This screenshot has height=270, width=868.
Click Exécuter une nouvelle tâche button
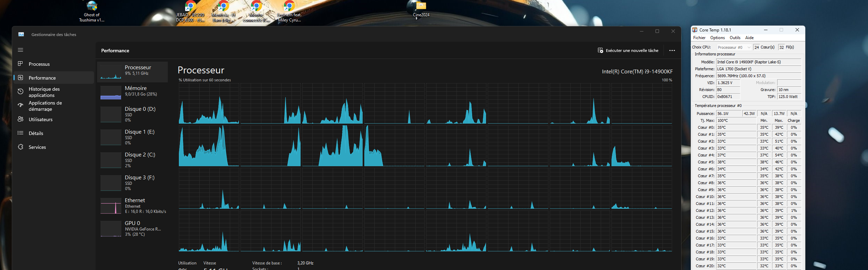tap(628, 51)
